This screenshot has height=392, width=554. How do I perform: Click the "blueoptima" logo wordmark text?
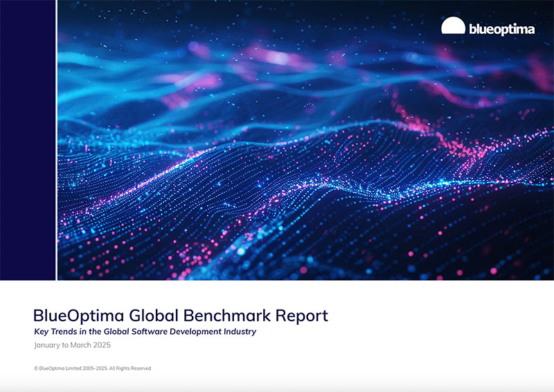tap(501, 29)
